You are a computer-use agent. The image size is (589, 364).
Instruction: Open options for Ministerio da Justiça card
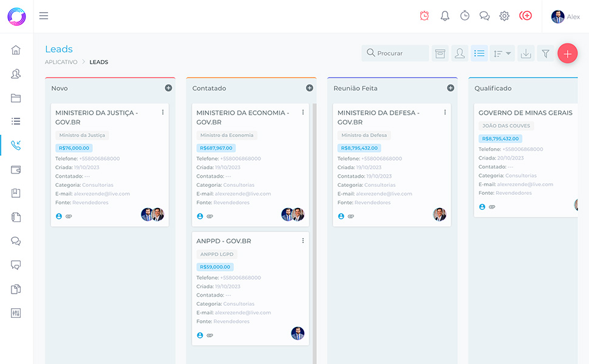[x=163, y=112]
